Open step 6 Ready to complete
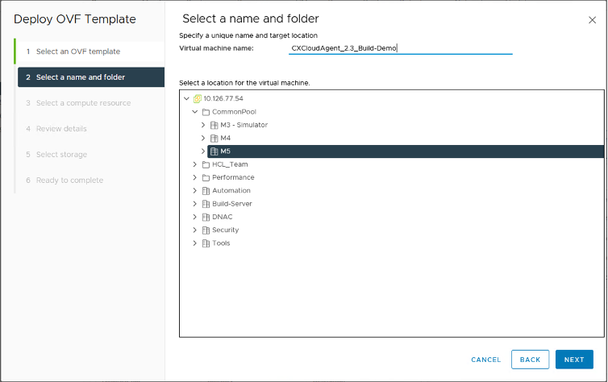 point(91,180)
